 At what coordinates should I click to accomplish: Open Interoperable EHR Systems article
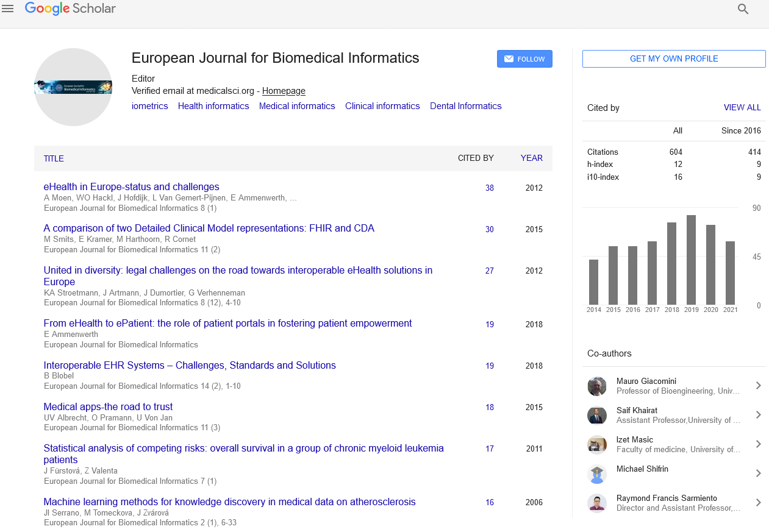pyautogui.click(x=190, y=366)
